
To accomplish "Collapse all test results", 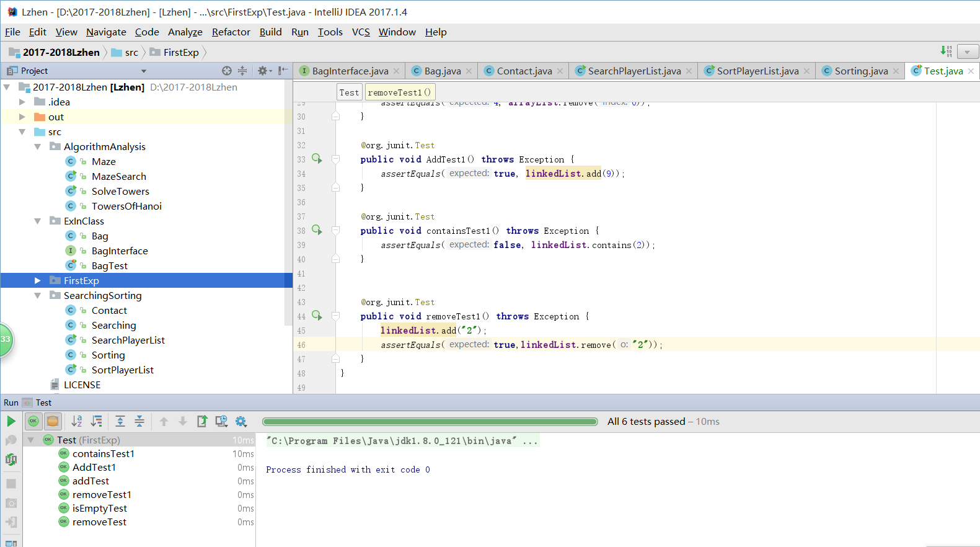I will 139,422.
